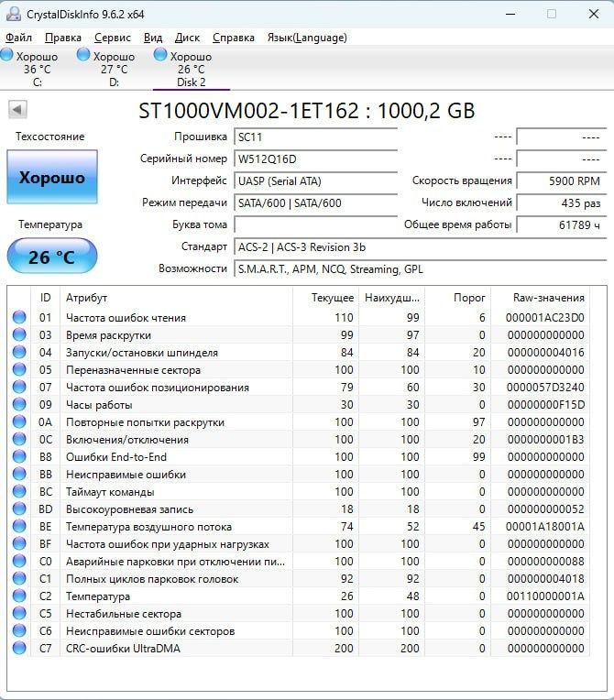
Task: Click the serial number field W512Q16D
Action: (x=315, y=159)
